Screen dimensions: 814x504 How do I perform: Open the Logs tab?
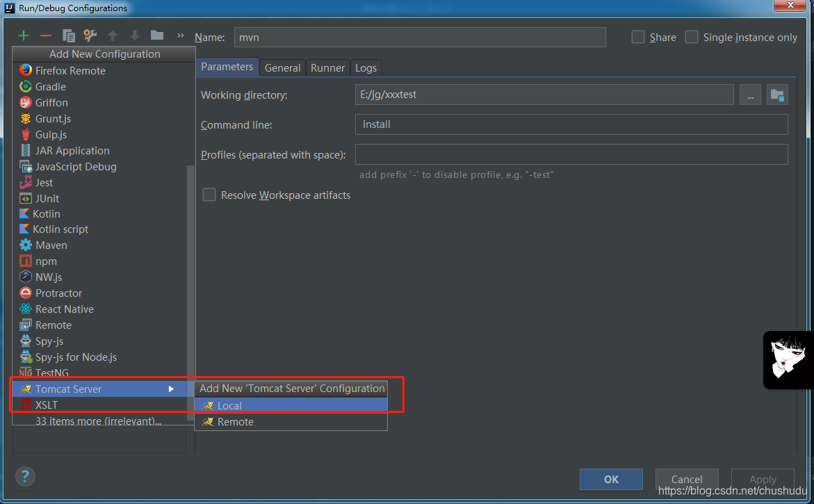coord(366,68)
